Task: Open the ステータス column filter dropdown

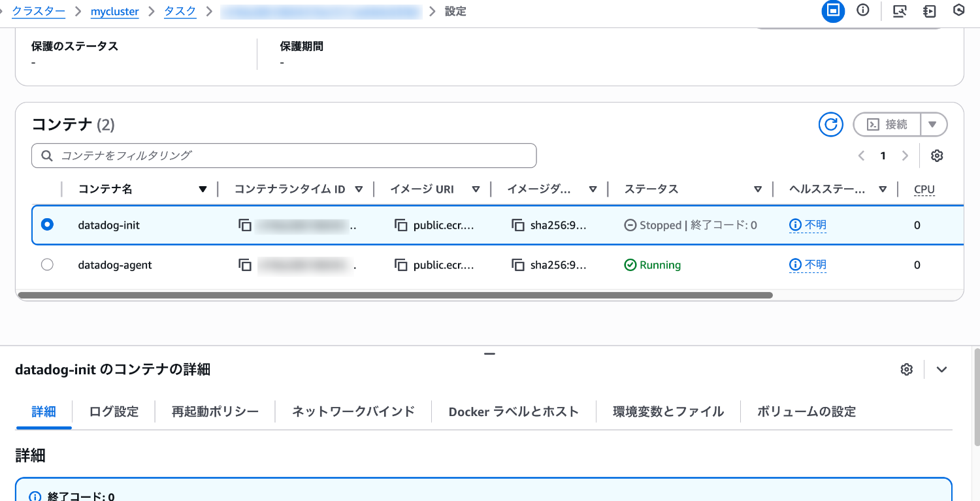Action: point(757,189)
